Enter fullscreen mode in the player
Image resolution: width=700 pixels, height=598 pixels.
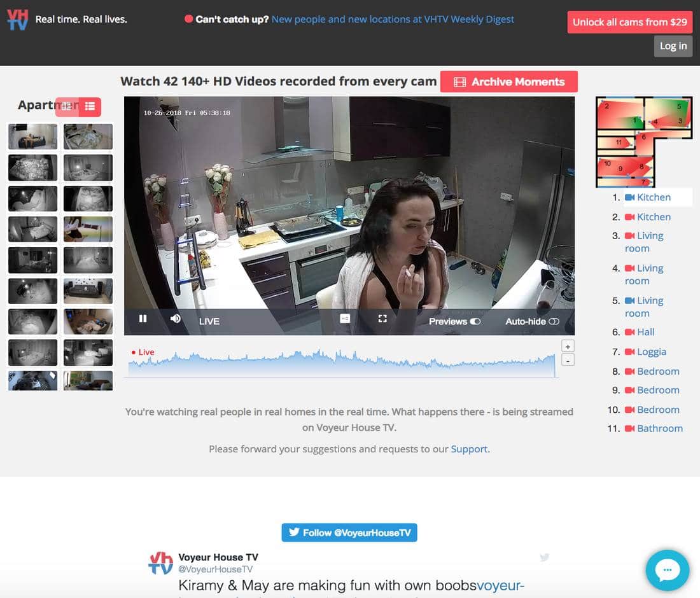point(382,319)
